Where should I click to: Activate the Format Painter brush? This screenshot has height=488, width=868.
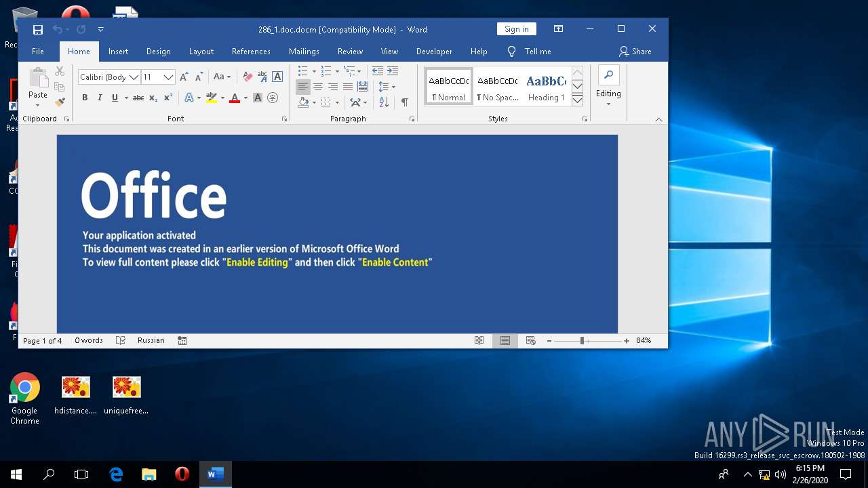[60, 102]
